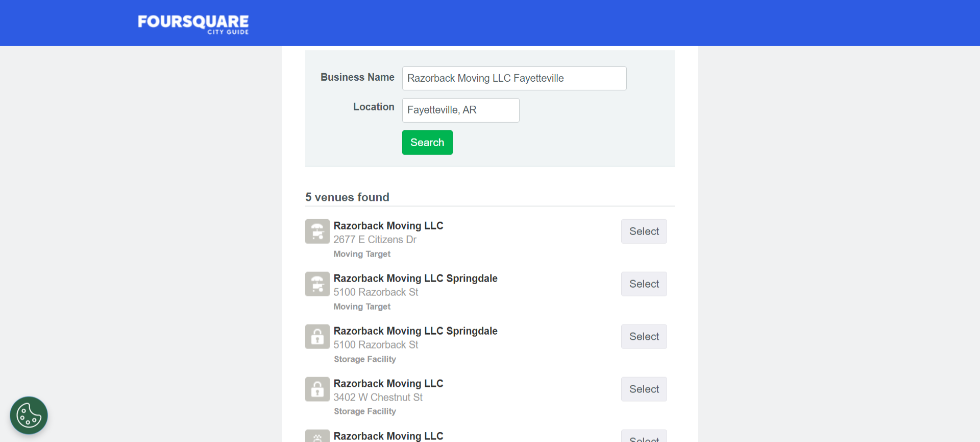Open the Foursquare City Guide logo

[193, 24]
